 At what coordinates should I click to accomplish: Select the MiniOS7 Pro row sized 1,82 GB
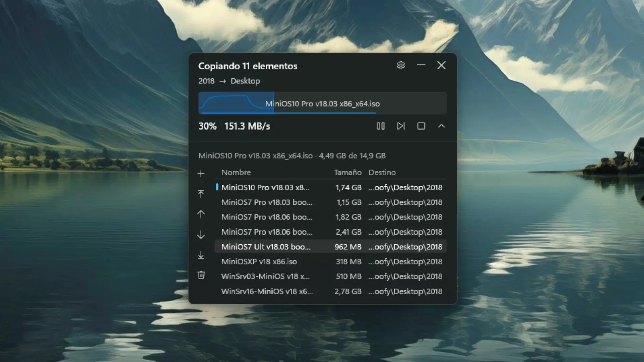click(331, 217)
